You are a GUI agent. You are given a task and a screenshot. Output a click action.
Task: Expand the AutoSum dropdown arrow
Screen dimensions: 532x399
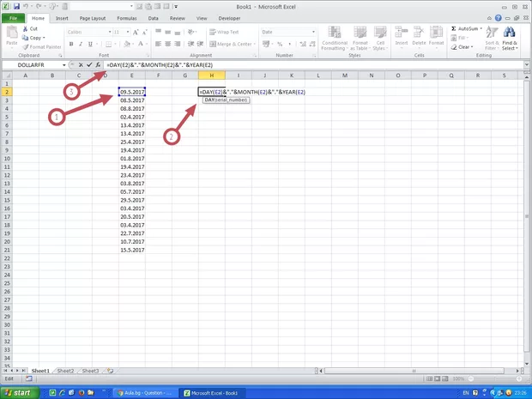point(481,28)
